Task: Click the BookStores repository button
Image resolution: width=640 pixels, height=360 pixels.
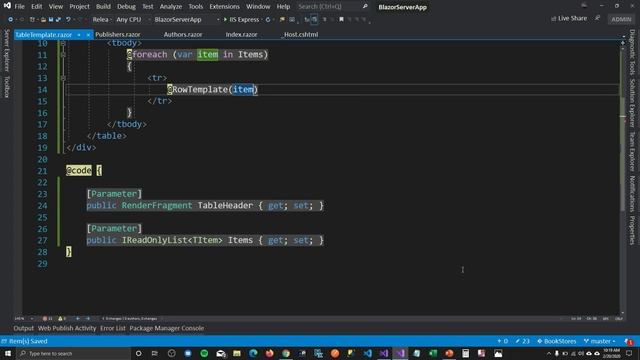Action: click(x=556, y=341)
